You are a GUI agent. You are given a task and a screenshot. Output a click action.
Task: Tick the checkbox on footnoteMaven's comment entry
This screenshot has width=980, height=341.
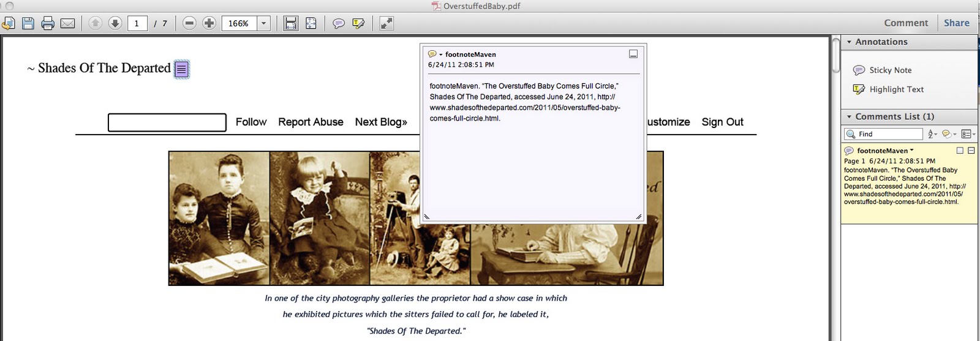[x=960, y=151]
